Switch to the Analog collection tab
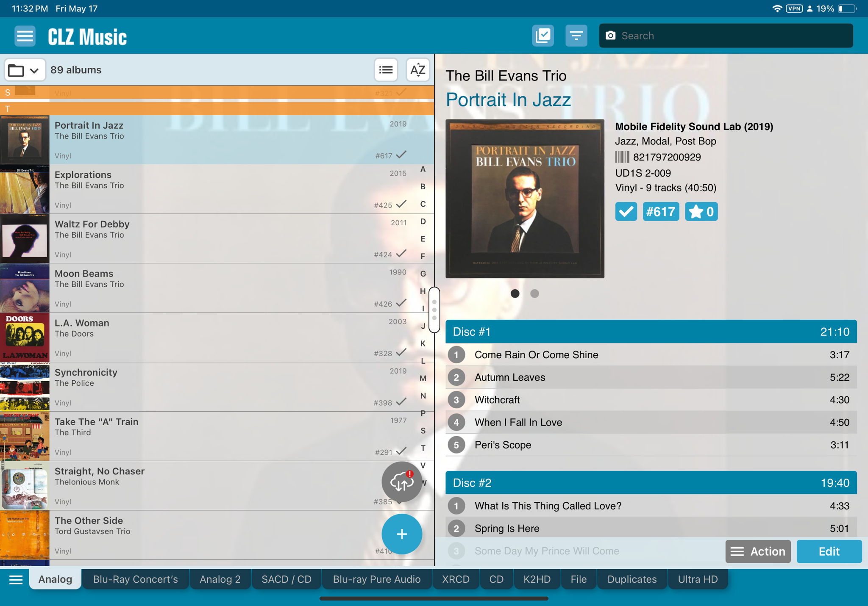This screenshot has height=606, width=868. [55, 579]
